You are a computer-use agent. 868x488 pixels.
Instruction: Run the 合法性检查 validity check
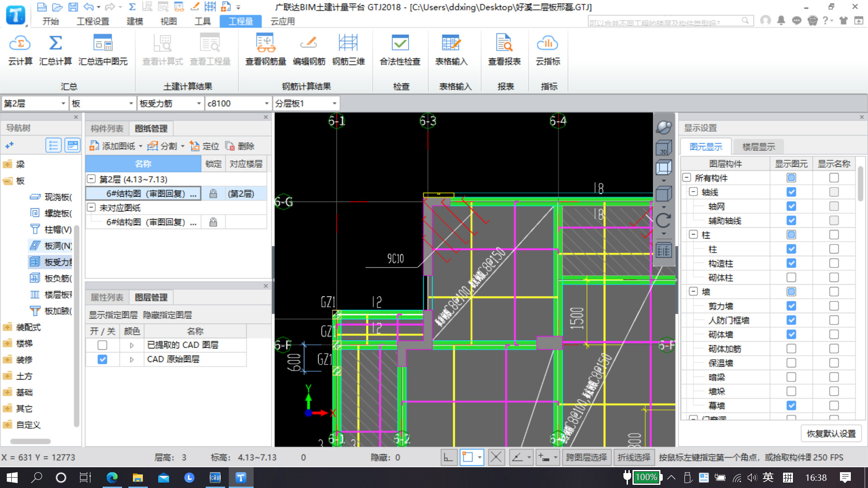(x=400, y=50)
